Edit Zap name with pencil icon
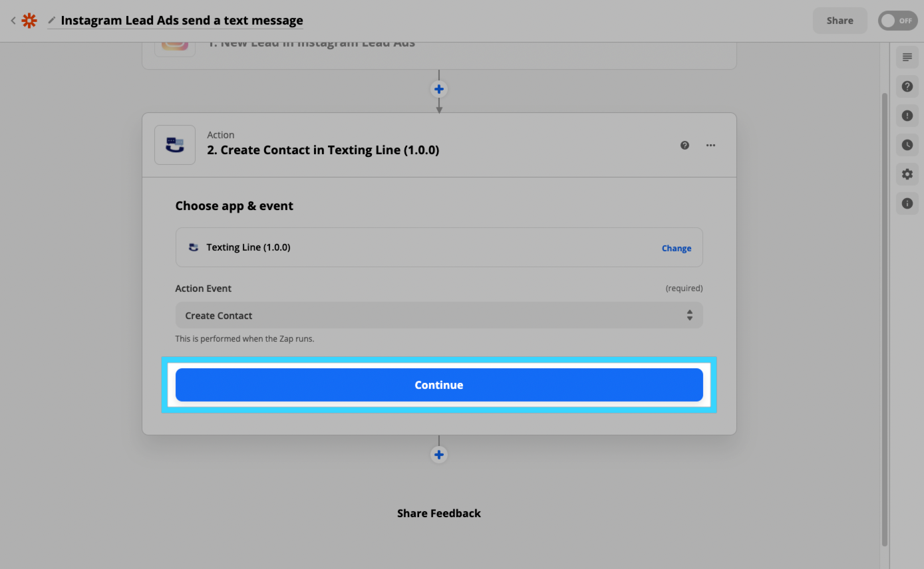Viewport: 924px width, 569px height. [52, 21]
